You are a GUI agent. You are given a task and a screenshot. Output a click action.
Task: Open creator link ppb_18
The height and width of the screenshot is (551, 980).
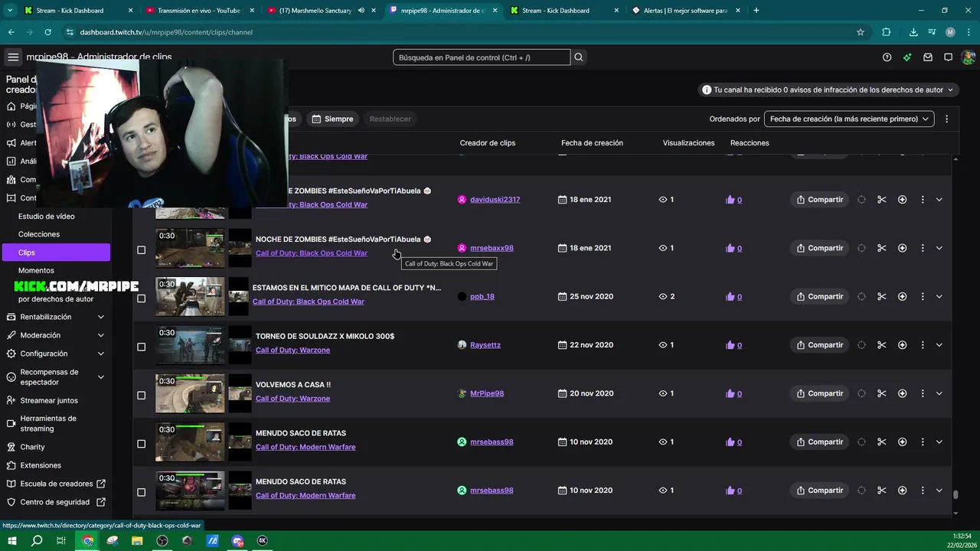(482, 296)
